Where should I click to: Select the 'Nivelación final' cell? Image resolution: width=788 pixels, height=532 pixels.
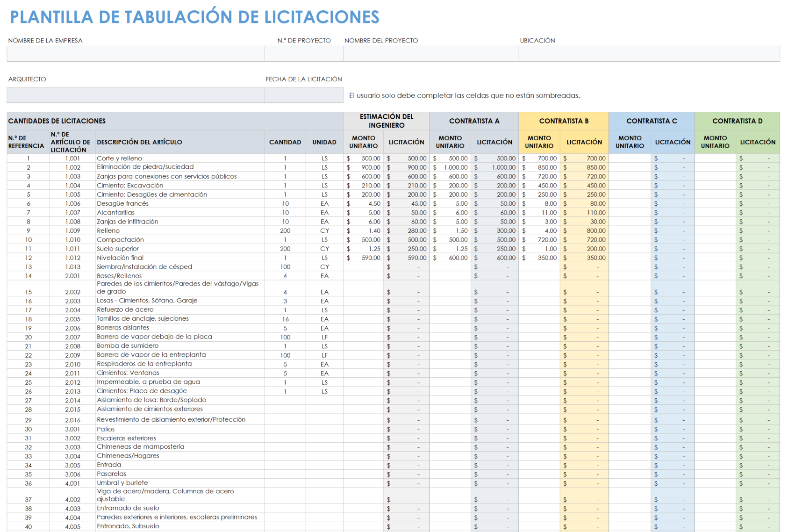pyautogui.click(x=180, y=258)
